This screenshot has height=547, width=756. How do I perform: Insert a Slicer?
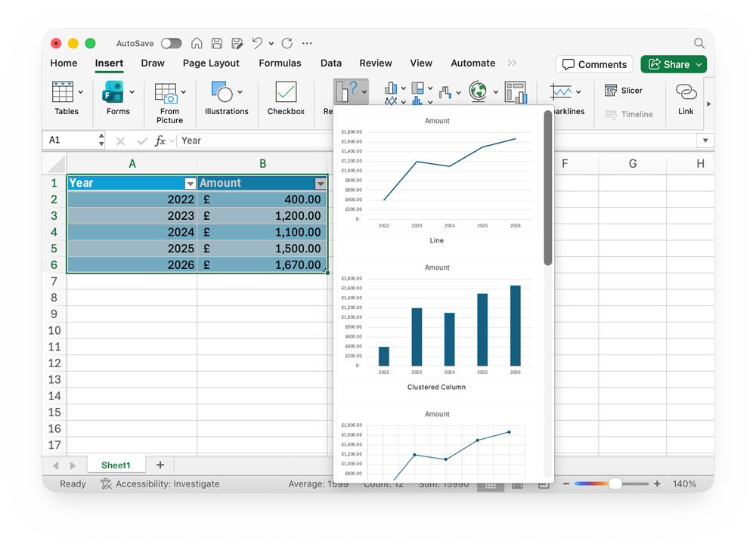(x=624, y=91)
